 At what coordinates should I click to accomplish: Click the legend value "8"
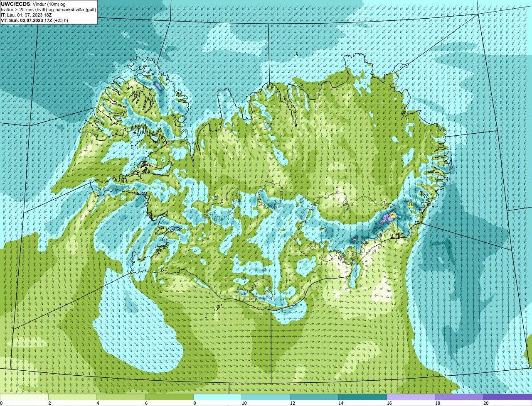pos(195,403)
